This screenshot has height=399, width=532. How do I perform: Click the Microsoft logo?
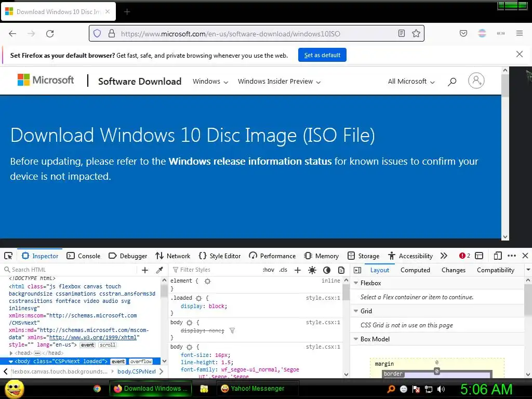pos(46,80)
